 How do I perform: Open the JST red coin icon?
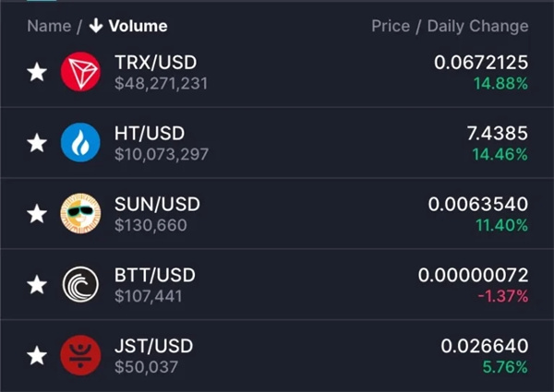point(80,355)
